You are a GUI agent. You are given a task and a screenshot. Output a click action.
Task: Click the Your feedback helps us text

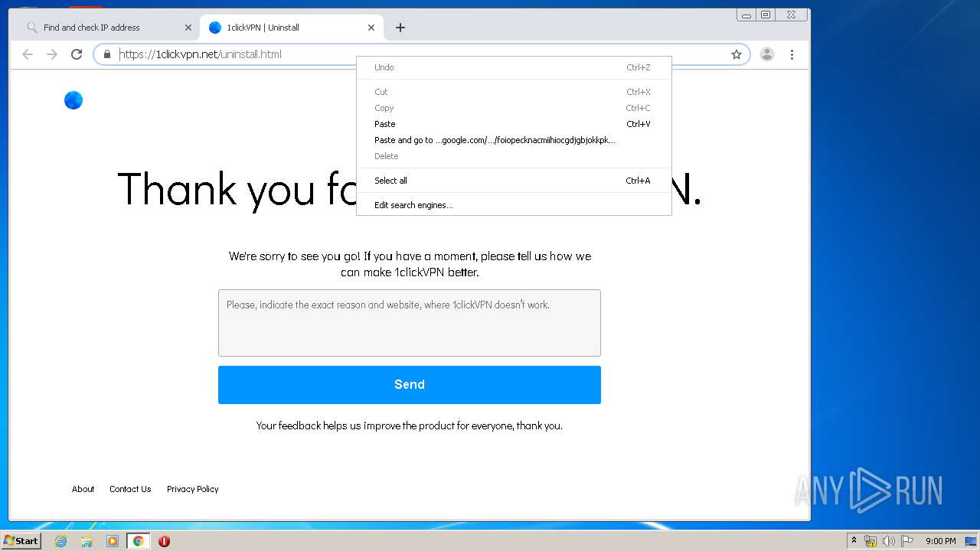[410, 425]
